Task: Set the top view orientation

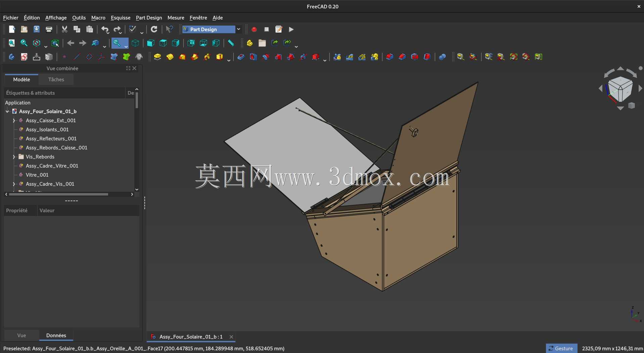Action: coord(163,43)
